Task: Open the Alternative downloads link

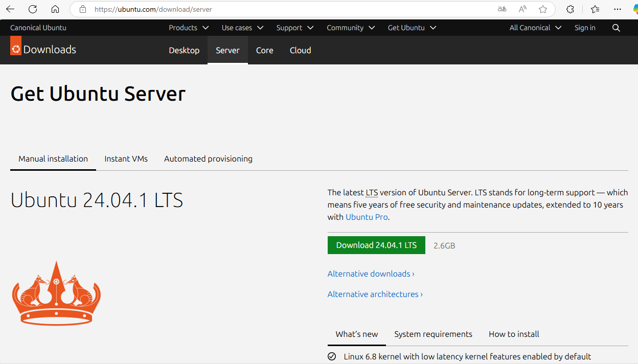Action: click(371, 274)
